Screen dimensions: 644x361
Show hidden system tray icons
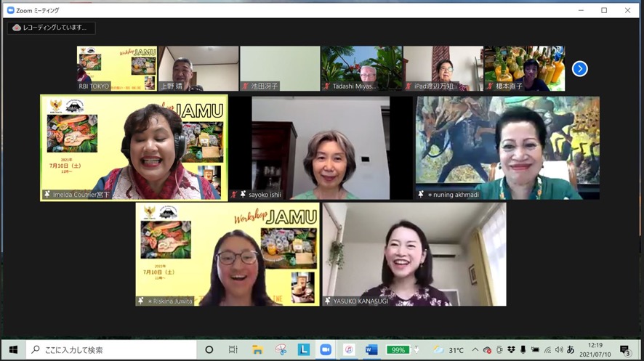click(x=475, y=350)
